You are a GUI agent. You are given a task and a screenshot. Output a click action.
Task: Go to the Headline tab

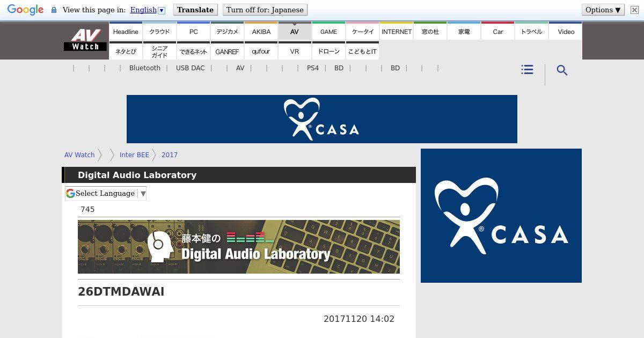[126, 31]
